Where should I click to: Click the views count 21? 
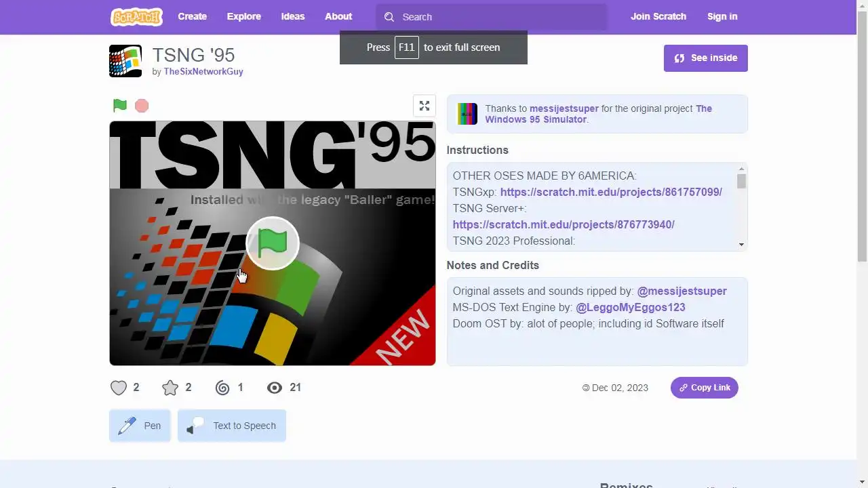(295, 387)
